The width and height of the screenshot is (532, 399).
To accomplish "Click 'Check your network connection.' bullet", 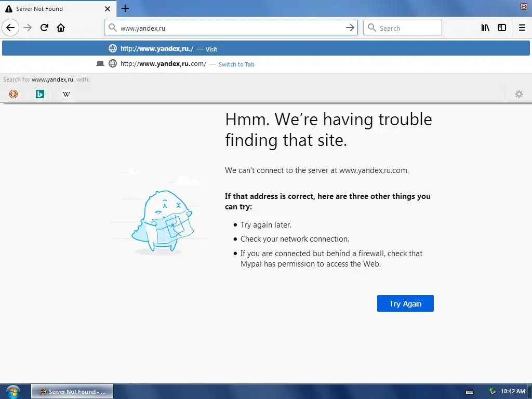I will [x=295, y=239].
